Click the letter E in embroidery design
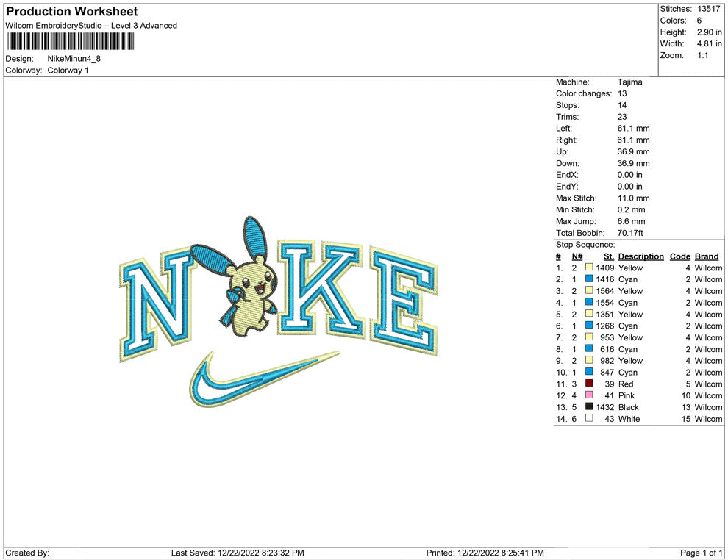Image resolution: width=728 pixels, height=560 pixels. click(x=404, y=301)
